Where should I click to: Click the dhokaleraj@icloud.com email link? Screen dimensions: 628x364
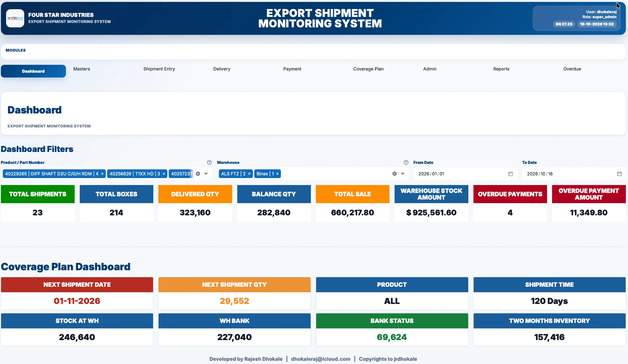(x=320, y=359)
